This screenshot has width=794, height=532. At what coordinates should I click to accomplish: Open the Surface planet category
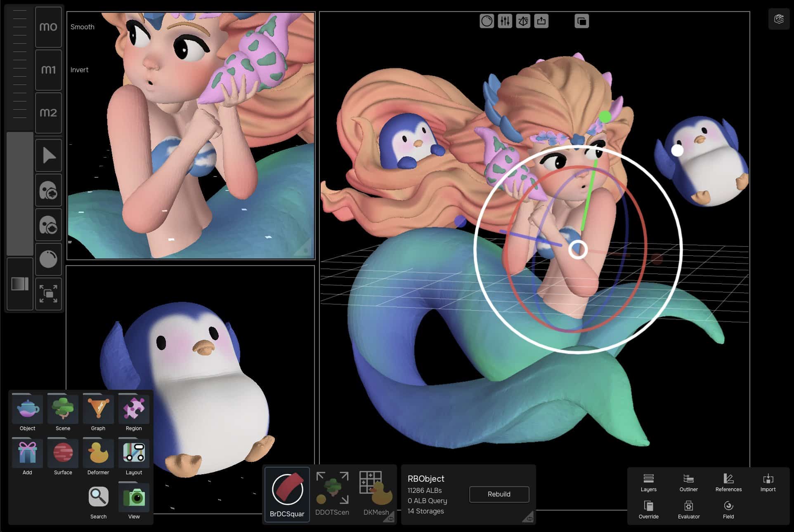(x=63, y=457)
